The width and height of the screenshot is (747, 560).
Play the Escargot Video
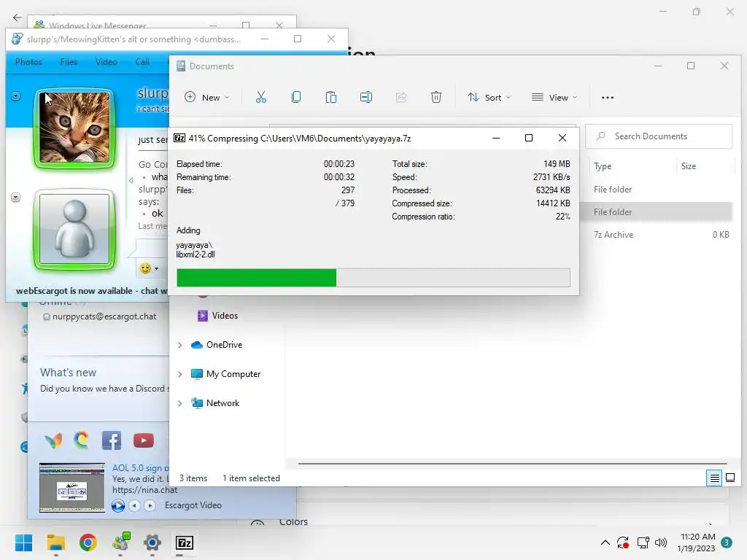(x=117, y=505)
